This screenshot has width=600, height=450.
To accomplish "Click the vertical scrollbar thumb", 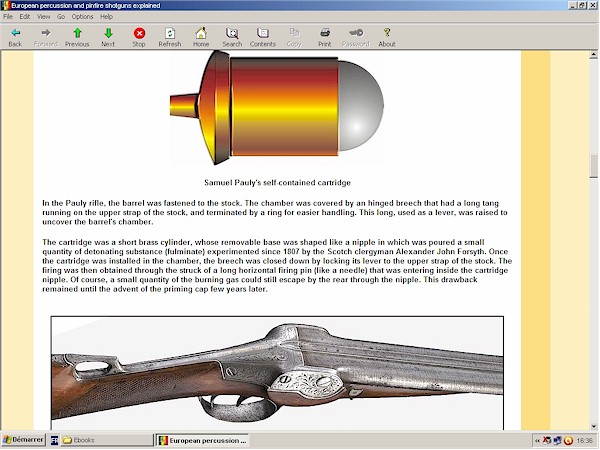I will point(593,166).
